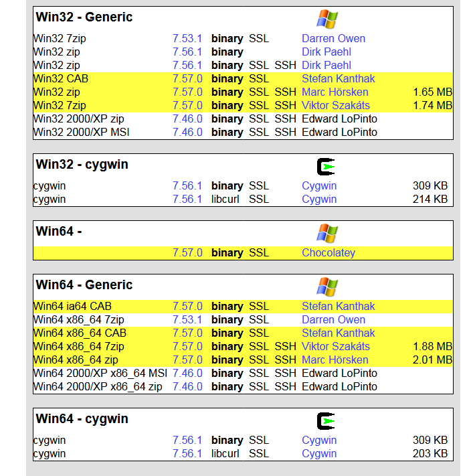Click Edward LoPinto in Win64 2000/XP x86_64 zip row
The width and height of the screenshot is (471, 476).
(x=339, y=386)
